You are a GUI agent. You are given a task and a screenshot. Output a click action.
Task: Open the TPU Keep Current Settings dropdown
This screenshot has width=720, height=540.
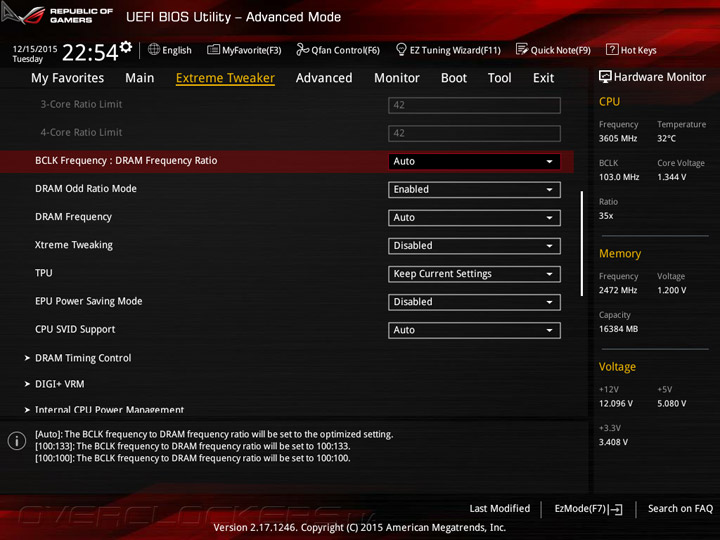coord(474,274)
